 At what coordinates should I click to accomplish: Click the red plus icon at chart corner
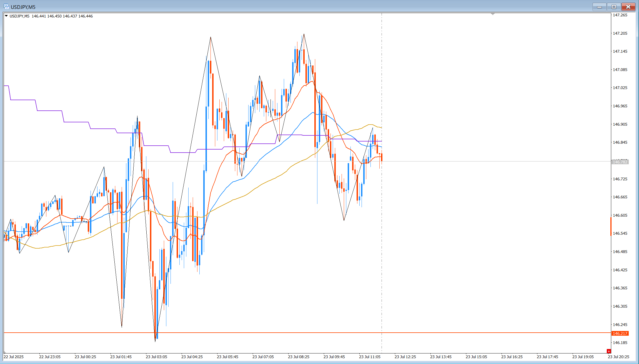tap(608, 351)
